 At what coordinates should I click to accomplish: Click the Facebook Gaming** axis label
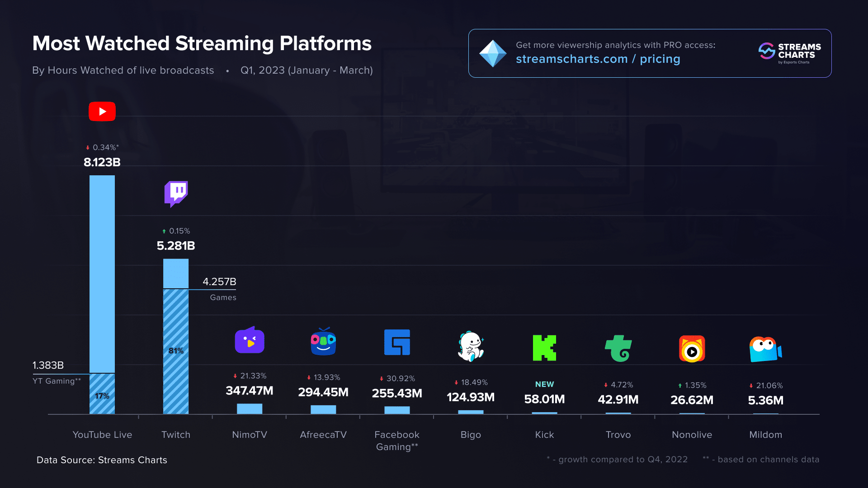(397, 441)
